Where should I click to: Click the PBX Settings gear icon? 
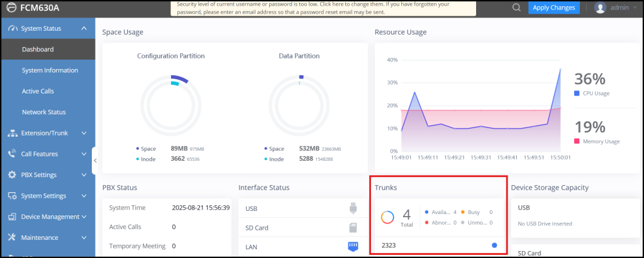(12, 175)
